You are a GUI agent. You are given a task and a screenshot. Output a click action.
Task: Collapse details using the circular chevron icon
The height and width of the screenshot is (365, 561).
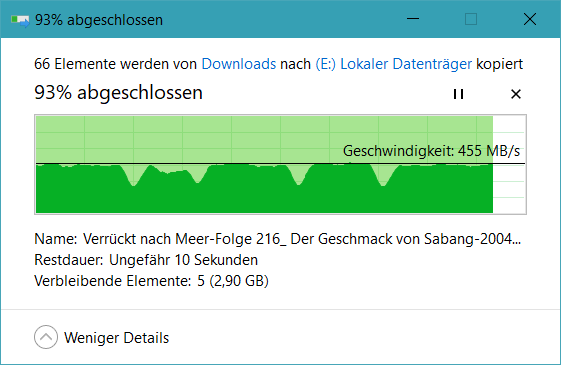coord(46,337)
